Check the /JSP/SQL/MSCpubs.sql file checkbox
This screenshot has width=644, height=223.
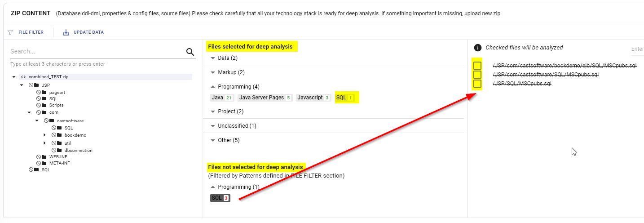pyautogui.click(x=477, y=84)
